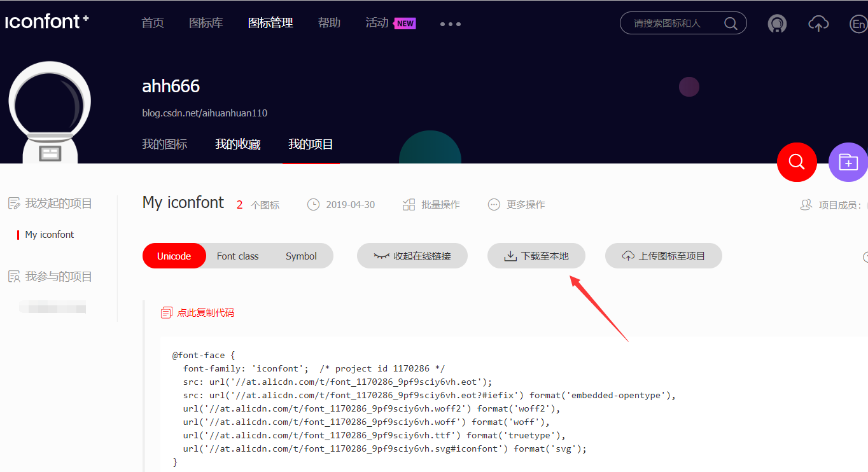Click the 2 个图标 count

click(x=258, y=205)
